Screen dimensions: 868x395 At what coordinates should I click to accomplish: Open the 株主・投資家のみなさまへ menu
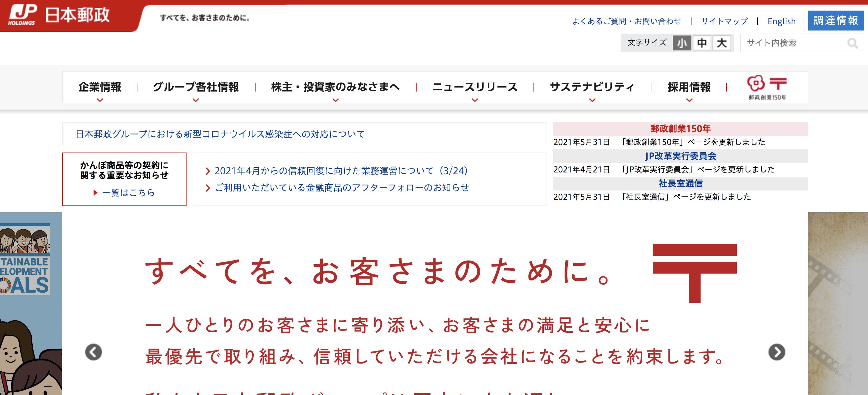[x=336, y=87]
